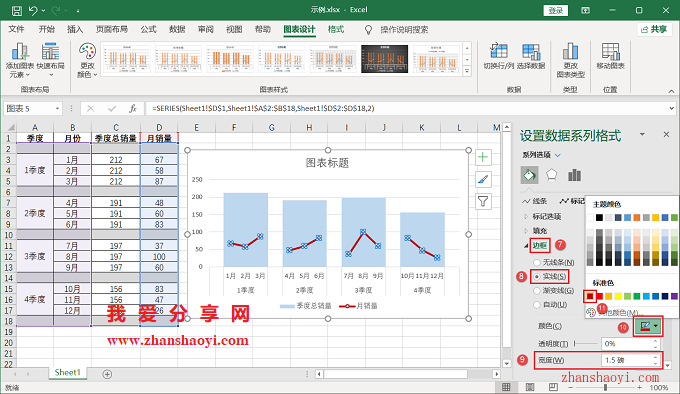This screenshot has height=394, width=680.
Task: Select Series Options bar chart icon
Action: pyautogui.click(x=575, y=175)
